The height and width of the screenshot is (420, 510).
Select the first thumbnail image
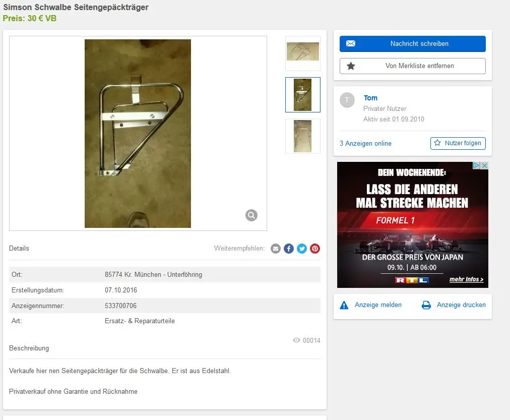[302, 53]
